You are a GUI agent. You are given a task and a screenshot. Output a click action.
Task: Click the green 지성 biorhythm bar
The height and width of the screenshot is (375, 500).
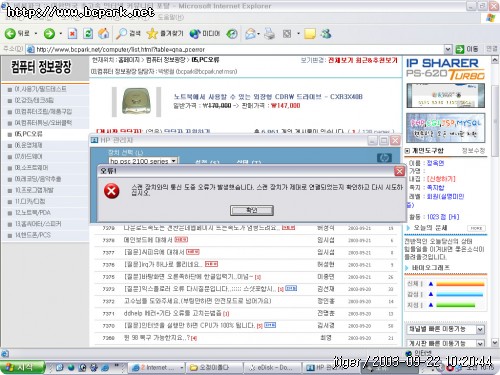click(455, 305)
